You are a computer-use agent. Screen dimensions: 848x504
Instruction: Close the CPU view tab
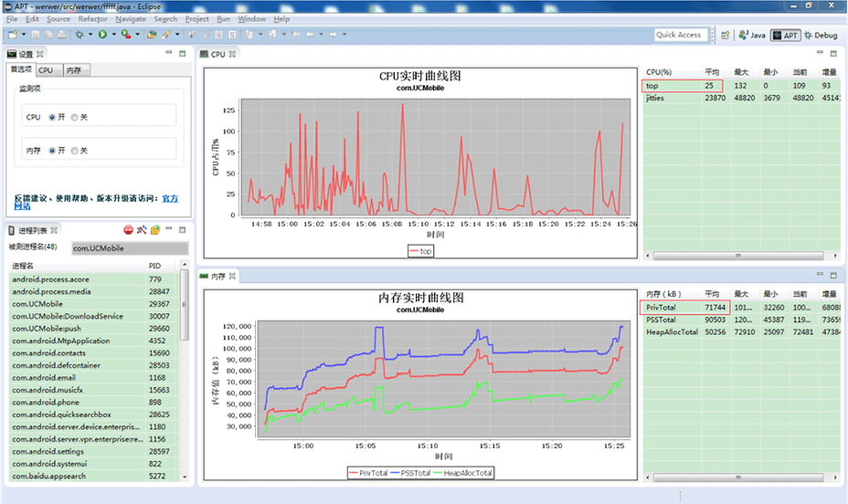click(232, 54)
